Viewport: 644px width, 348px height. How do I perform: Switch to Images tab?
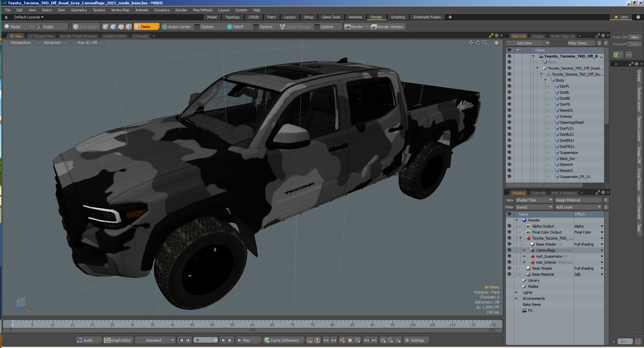tap(538, 36)
